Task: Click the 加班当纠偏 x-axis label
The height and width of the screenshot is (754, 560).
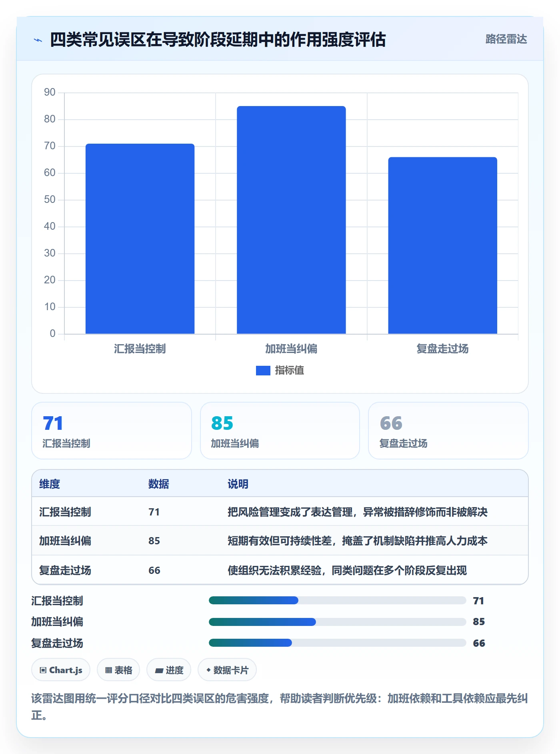Action: click(291, 349)
